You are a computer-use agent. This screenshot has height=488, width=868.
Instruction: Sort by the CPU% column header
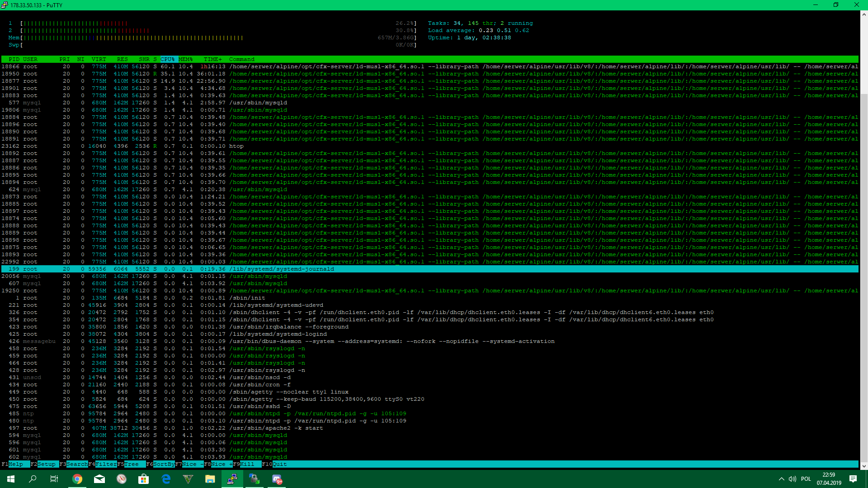coord(167,59)
